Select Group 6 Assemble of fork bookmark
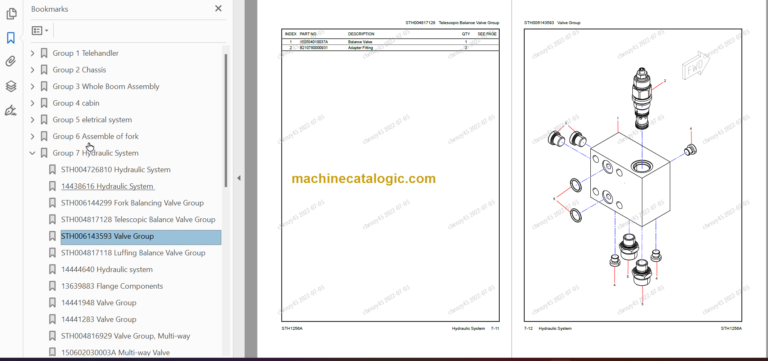The height and width of the screenshot is (361, 768). (96, 136)
